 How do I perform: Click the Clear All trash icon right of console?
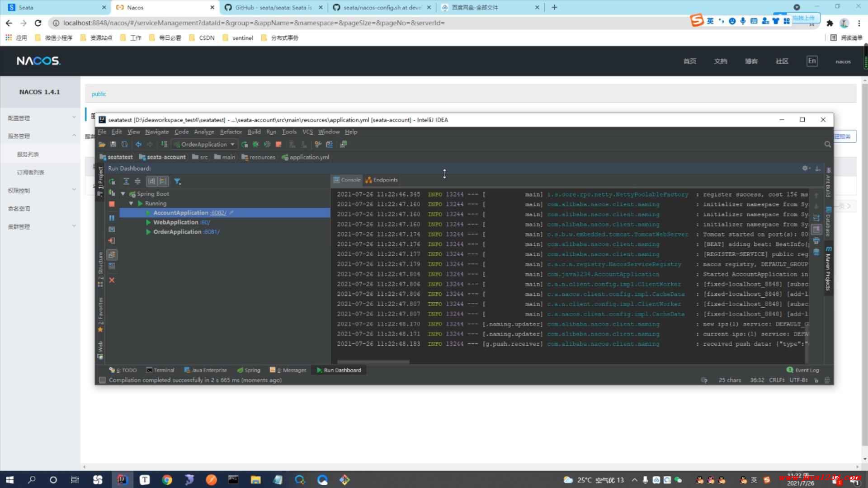coord(816,252)
